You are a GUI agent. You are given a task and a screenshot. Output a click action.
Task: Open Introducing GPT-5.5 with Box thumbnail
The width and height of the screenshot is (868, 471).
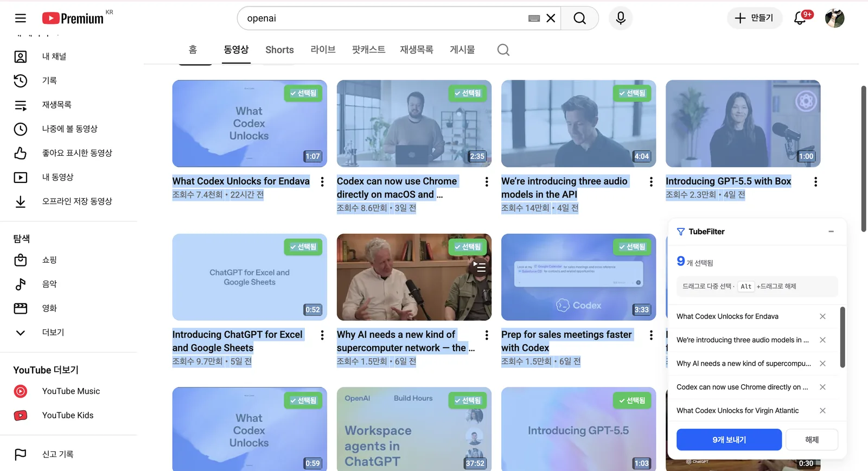[743, 124]
